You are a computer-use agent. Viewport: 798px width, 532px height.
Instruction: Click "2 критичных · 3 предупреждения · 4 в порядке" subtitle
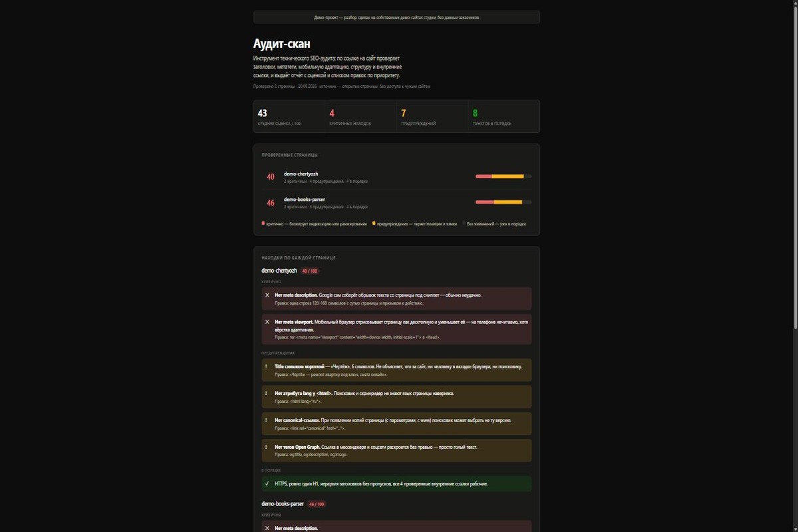tap(326, 207)
